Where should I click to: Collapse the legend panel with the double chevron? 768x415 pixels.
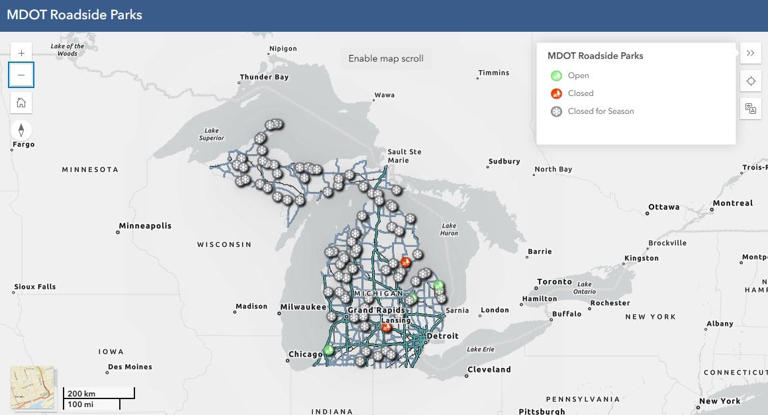pyautogui.click(x=750, y=53)
